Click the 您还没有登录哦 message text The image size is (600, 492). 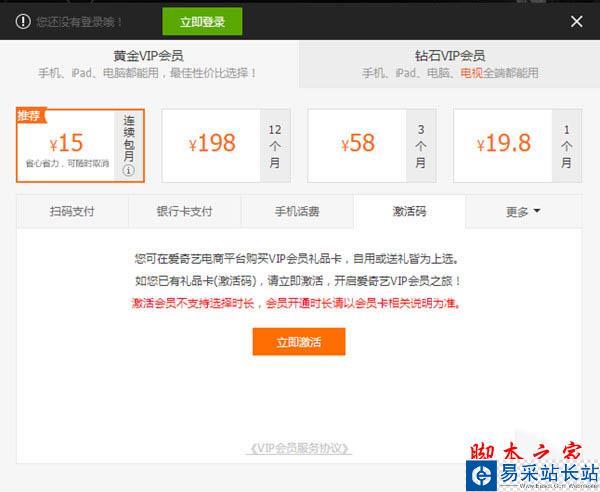pyautogui.click(x=79, y=22)
